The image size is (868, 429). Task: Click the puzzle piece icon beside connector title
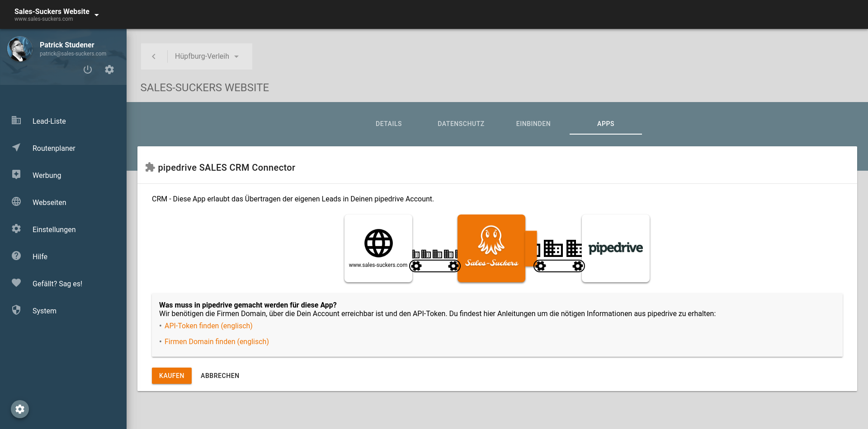[150, 168]
